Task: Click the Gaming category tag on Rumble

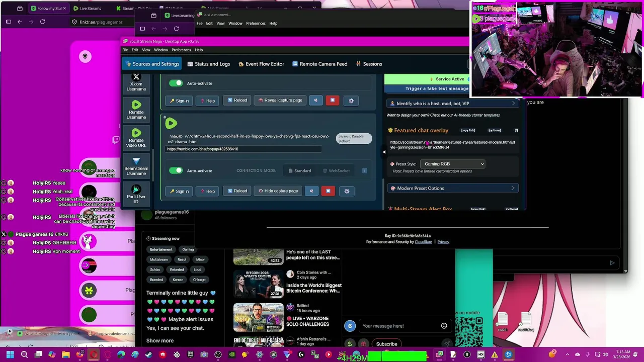Action: point(188,249)
